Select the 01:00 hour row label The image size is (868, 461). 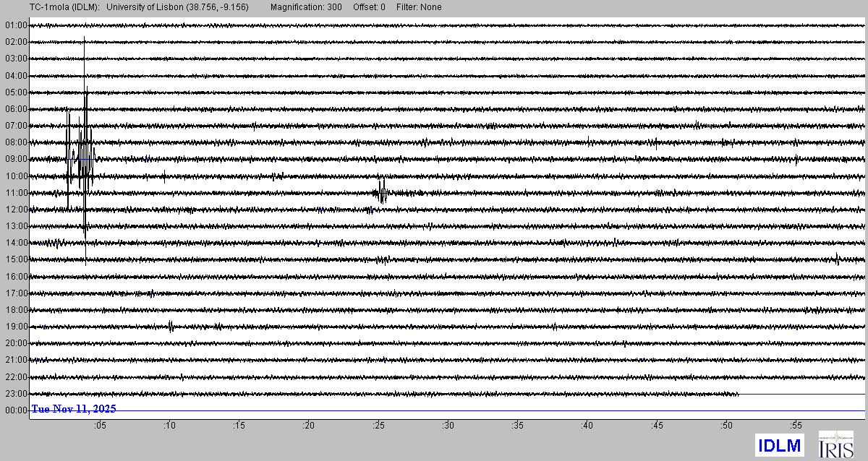point(15,25)
